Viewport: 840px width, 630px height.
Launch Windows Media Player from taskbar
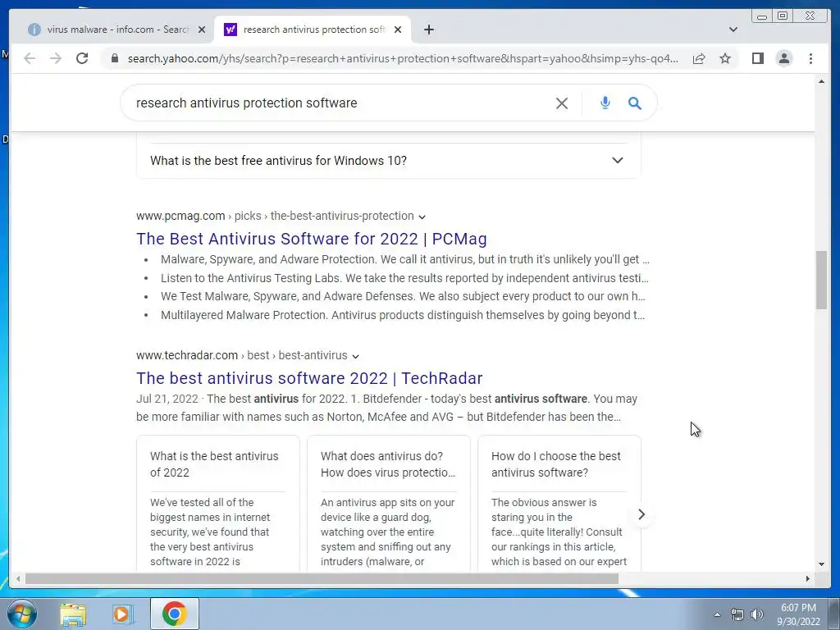pyautogui.click(x=123, y=614)
